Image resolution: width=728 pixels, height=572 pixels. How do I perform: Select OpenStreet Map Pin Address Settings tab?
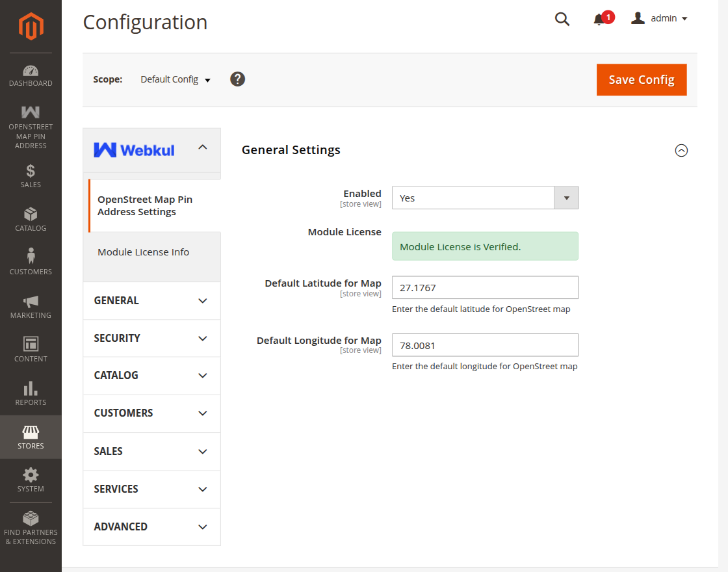(x=155, y=205)
